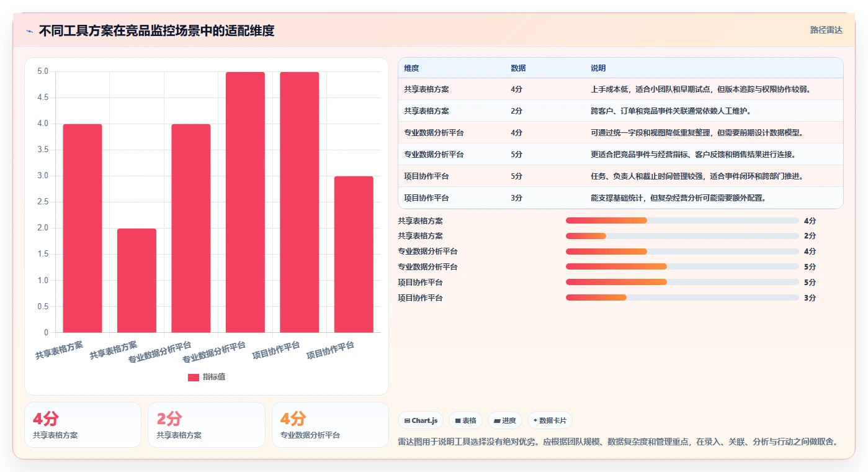Screen dimensions: 868x472
Task: Click the 专业数据分析平台 chart bar reaching 4.0
Action: pyautogui.click(x=191, y=229)
